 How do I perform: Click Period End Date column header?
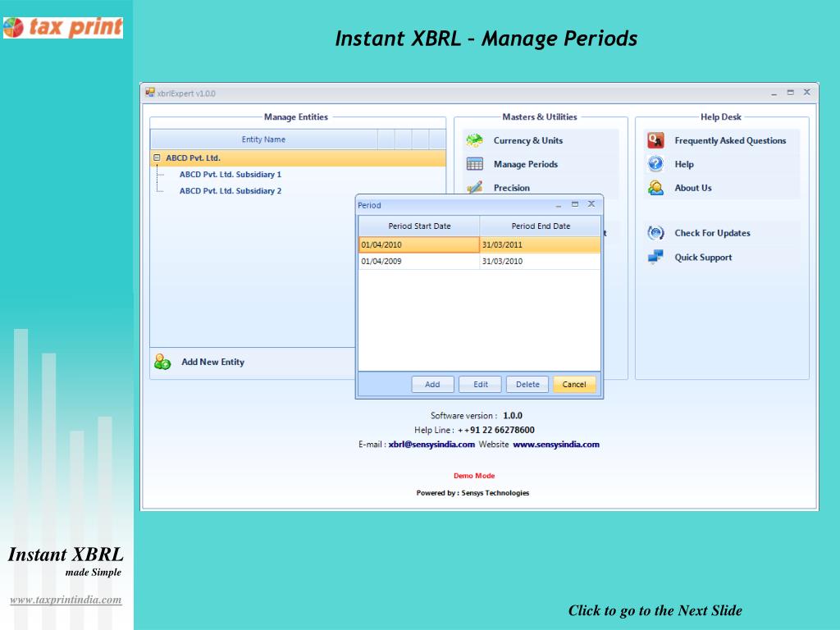pos(540,226)
